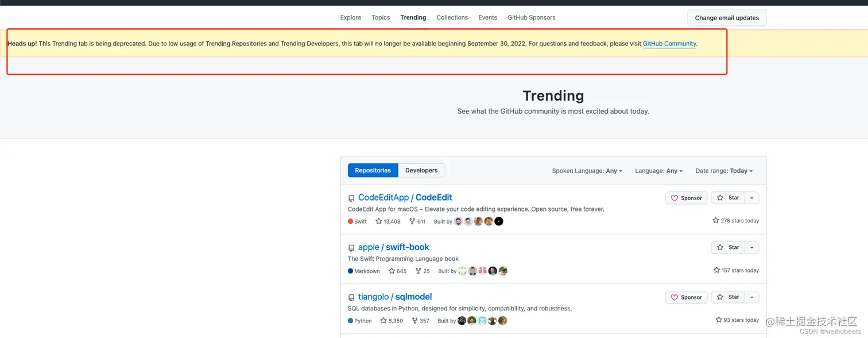View the 357 forks of sqlmodel
Viewport: 868px width, 338px height.
tap(420, 321)
